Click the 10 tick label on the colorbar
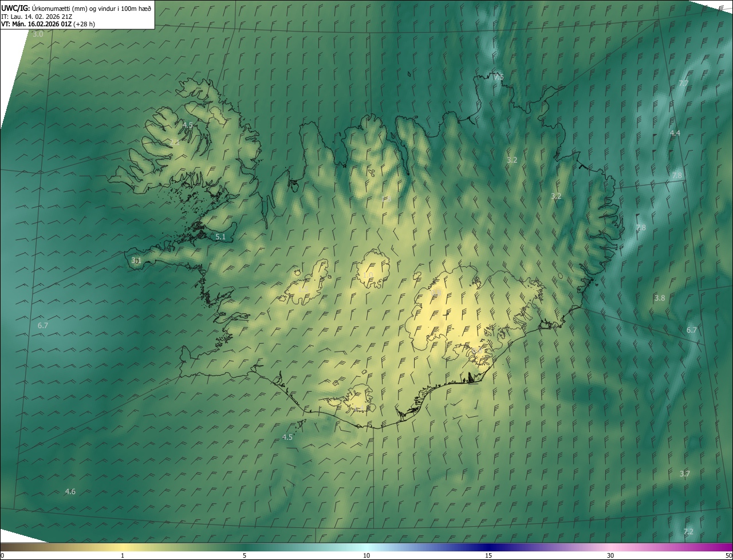The width and height of the screenshot is (733, 560). pos(366,555)
